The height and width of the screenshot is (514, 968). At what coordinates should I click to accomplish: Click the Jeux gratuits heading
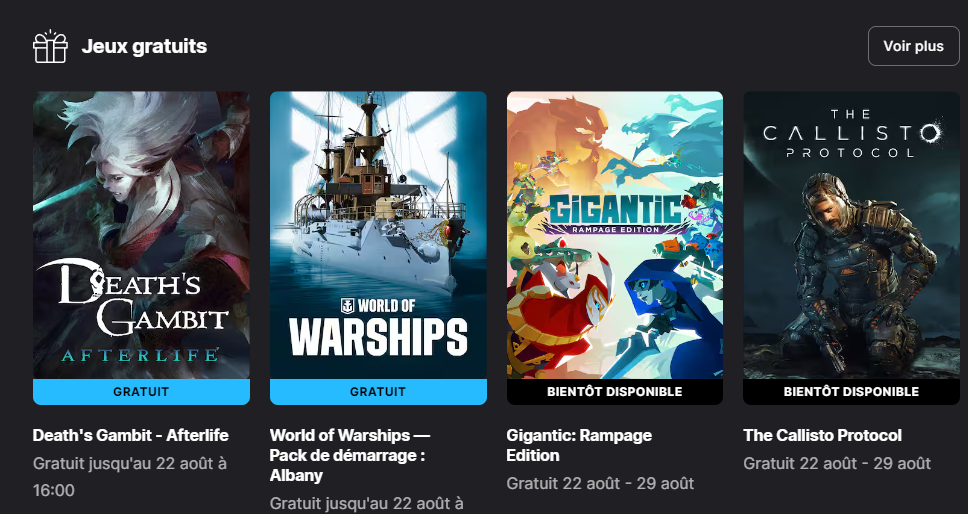click(144, 46)
